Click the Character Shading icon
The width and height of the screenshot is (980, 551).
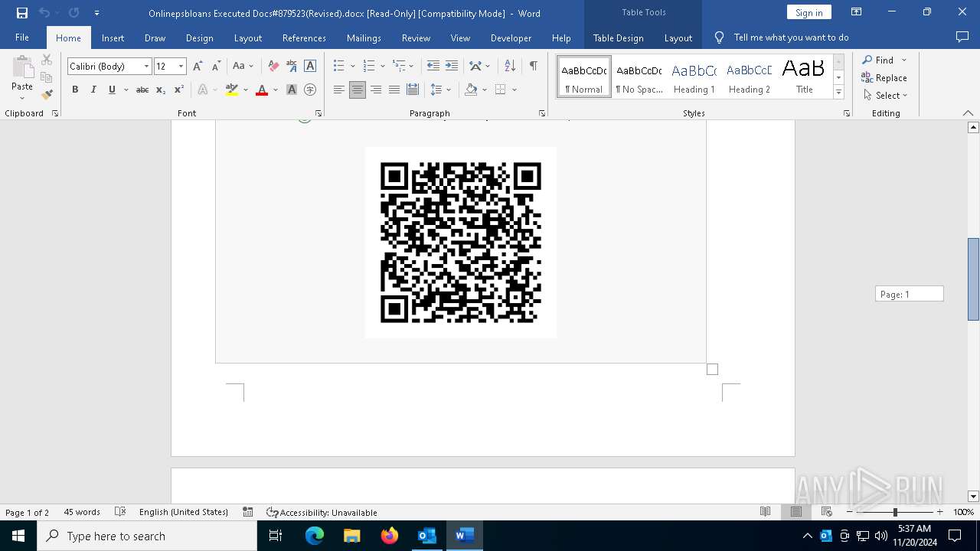point(292,90)
